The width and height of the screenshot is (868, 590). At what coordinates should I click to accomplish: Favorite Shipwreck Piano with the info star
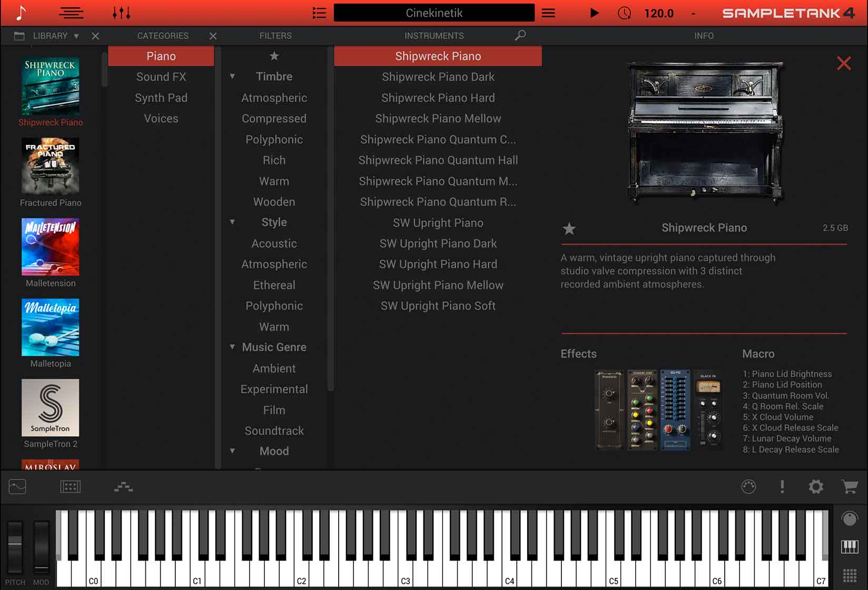(569, 228)
